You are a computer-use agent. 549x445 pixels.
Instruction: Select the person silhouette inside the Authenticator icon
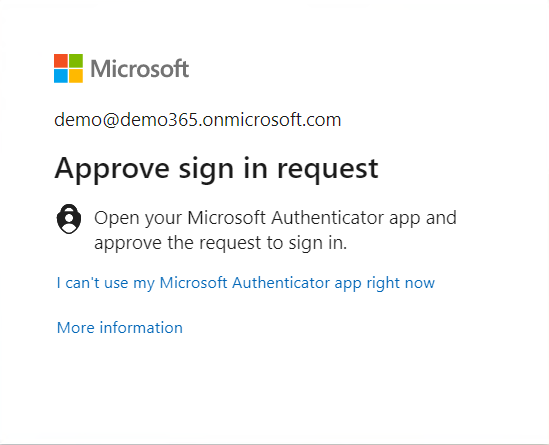tap(69, 222)
